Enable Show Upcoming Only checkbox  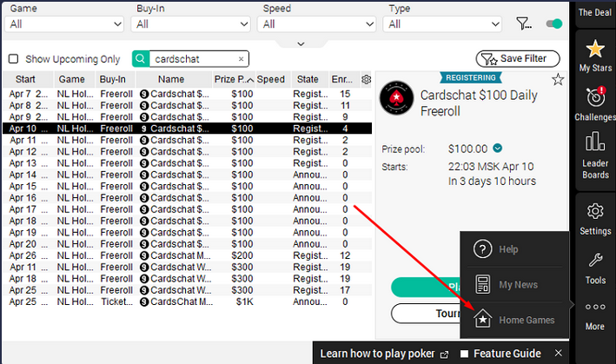(13, 59)
